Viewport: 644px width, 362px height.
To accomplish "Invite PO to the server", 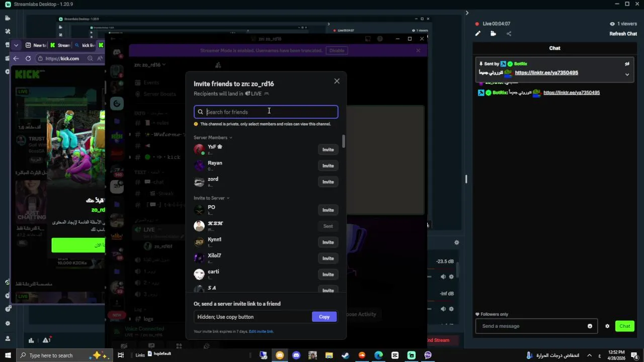I will pyautogui.click(x=328, y=210).
